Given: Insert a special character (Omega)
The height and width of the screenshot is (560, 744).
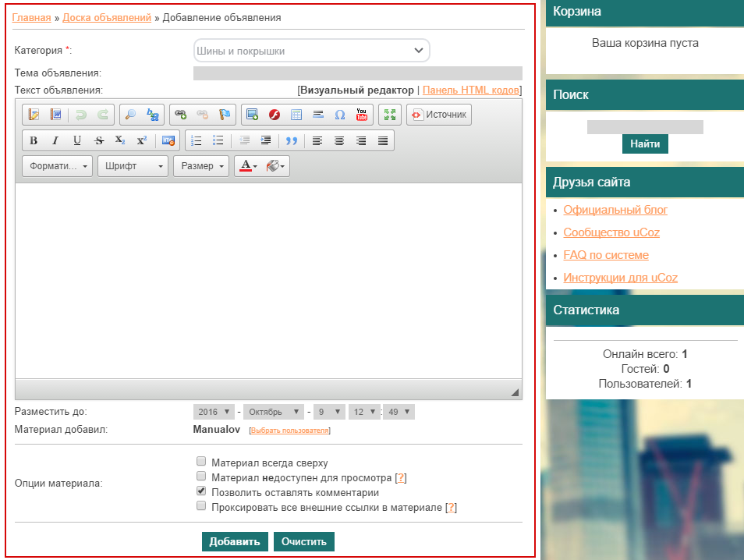Looking at the screenshot, I should [340, 115].
